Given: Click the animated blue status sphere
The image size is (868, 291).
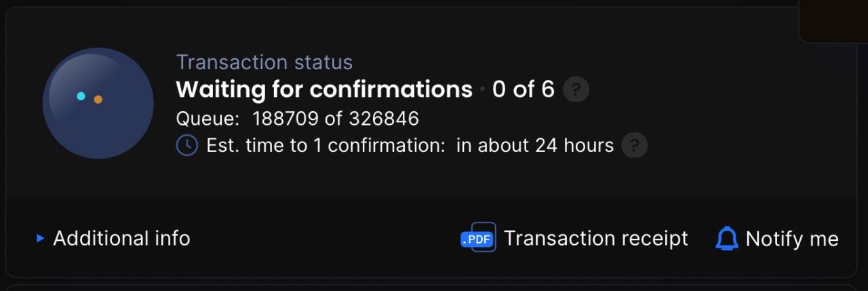Looking at the screenshot, I should [x=98, y=103].
